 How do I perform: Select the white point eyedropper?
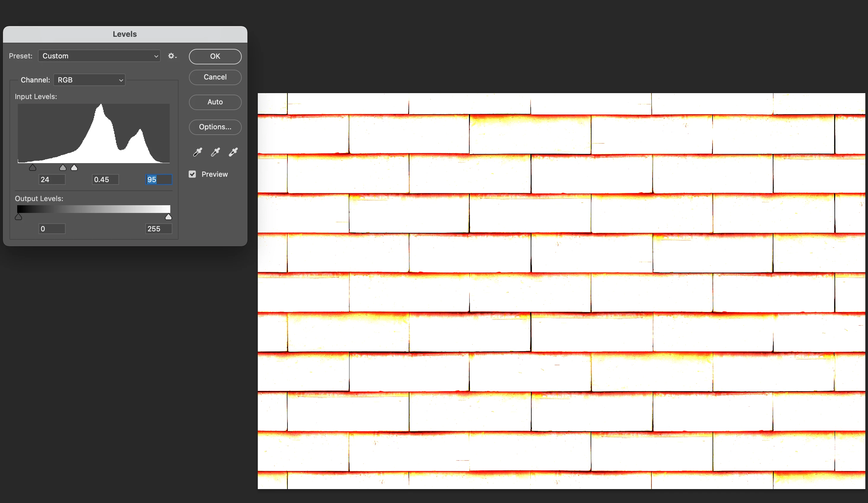[233, 152]
